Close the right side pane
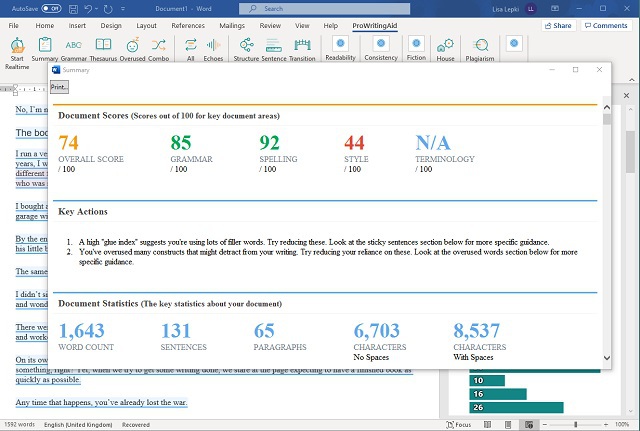This screenshot has width=640, height=431. pos(627,96)
